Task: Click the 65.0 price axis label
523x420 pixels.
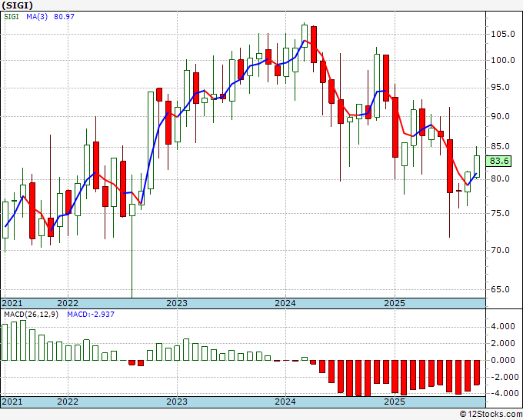Action: (x=501, y=289)
